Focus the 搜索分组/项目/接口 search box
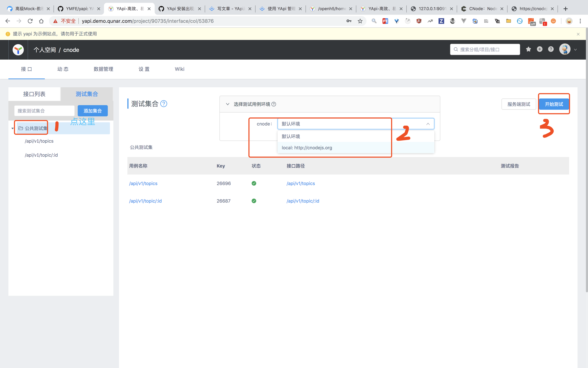Screen dimensions: 588x368 (x=485, y=49)
